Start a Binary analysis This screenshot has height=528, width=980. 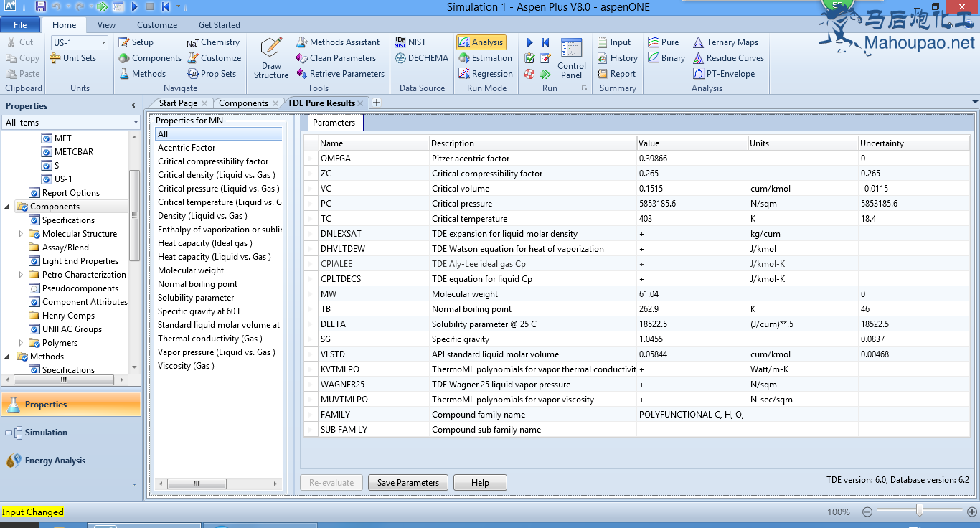click(x=666, y=58)
